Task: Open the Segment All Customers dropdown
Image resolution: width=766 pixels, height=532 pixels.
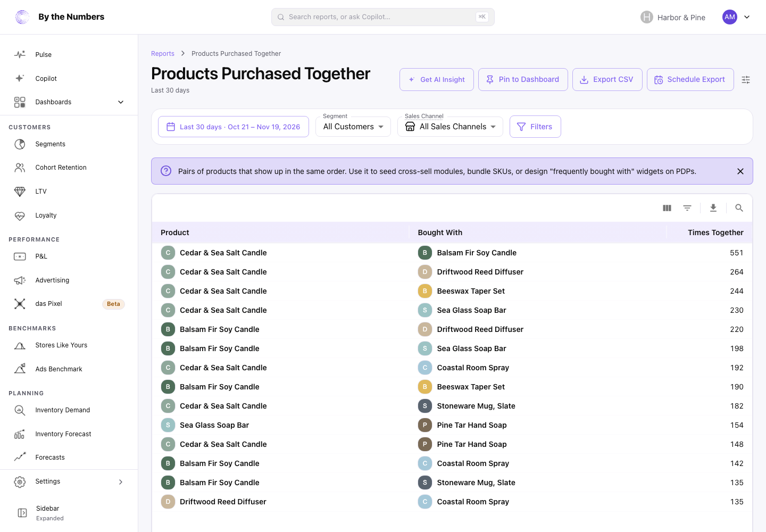Action: [353, 127]
